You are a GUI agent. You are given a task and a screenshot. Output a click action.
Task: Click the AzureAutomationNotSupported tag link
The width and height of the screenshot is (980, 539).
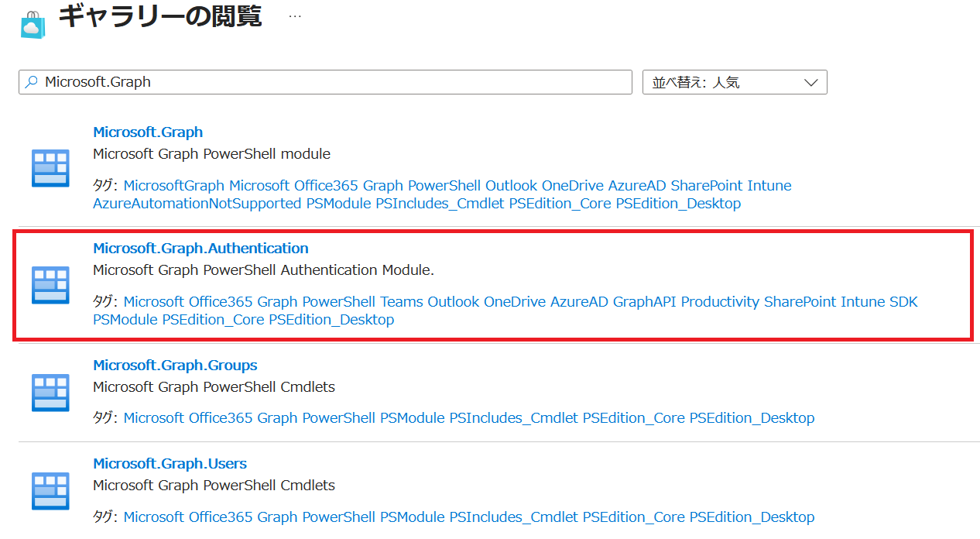tap(197, 204)
